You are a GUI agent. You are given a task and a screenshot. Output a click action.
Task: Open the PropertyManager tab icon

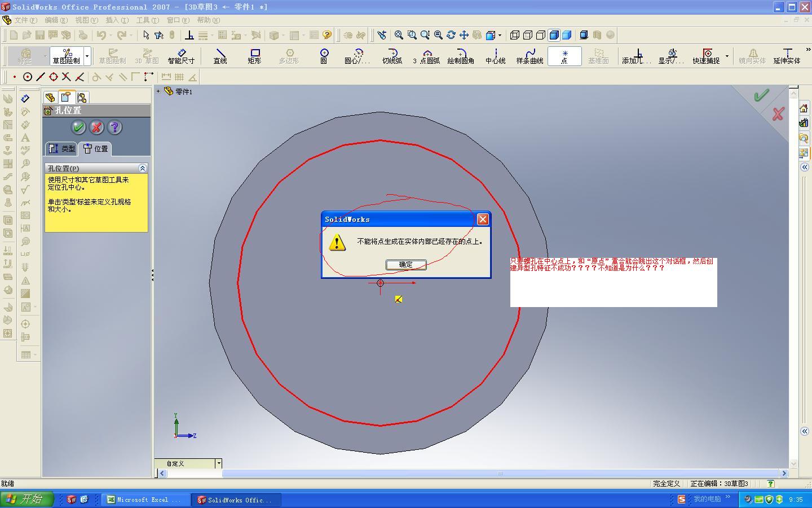pos(66,97)
